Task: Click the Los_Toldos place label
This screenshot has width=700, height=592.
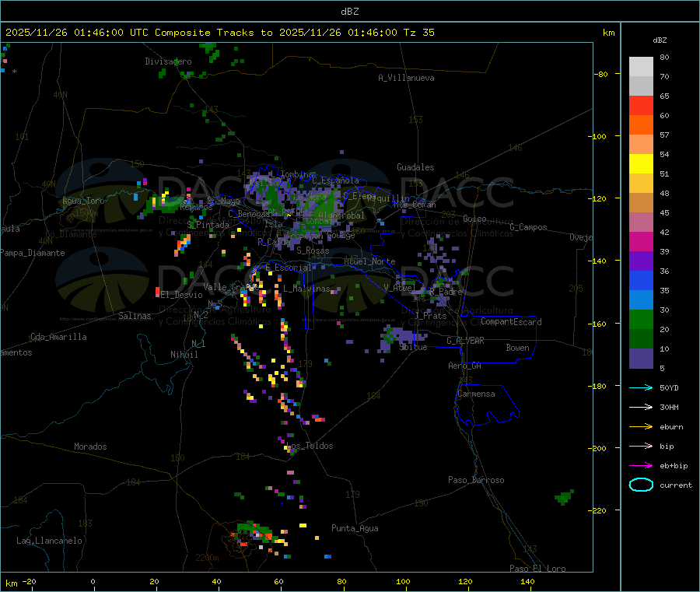Action: click(310, 446)
